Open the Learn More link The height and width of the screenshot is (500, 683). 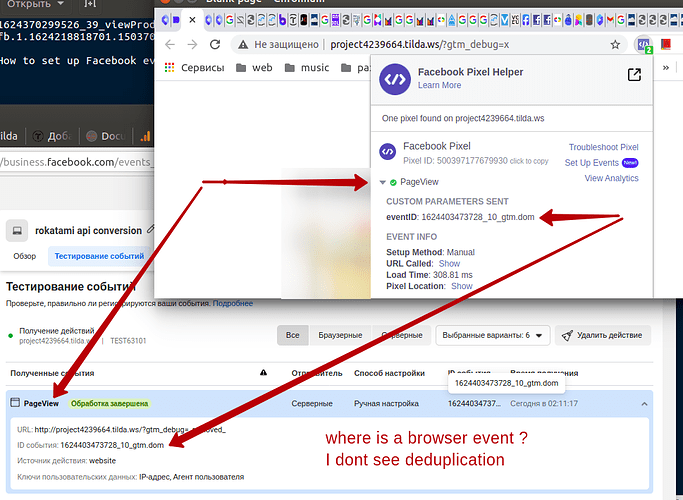coord(439,85)
